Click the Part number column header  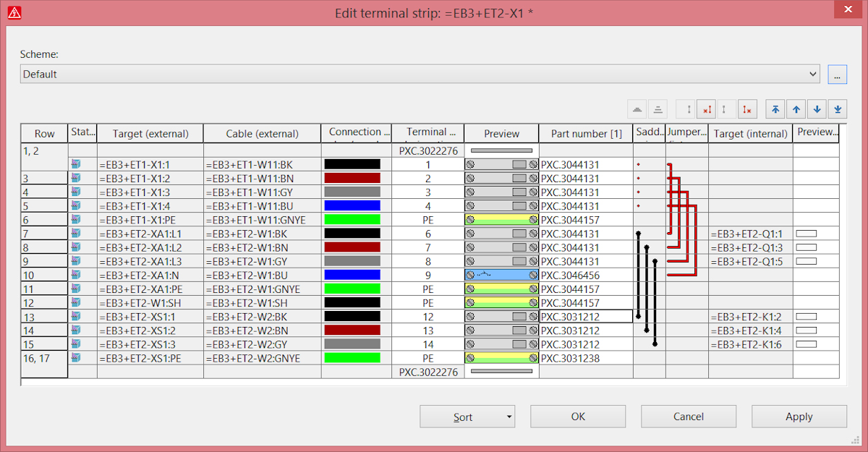(585, 133)
